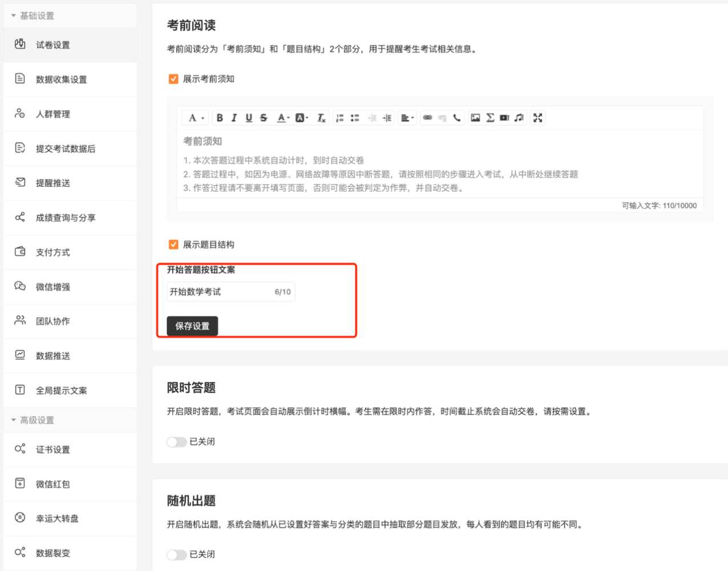This screenshot has height=571, width=728.
Task: Insert a formula with the sigma icon
Action: 490,118
